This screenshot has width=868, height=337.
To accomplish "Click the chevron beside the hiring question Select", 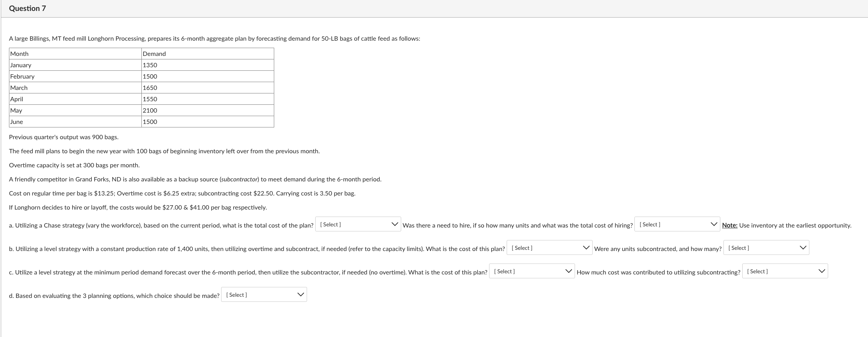I will point(714,224).
